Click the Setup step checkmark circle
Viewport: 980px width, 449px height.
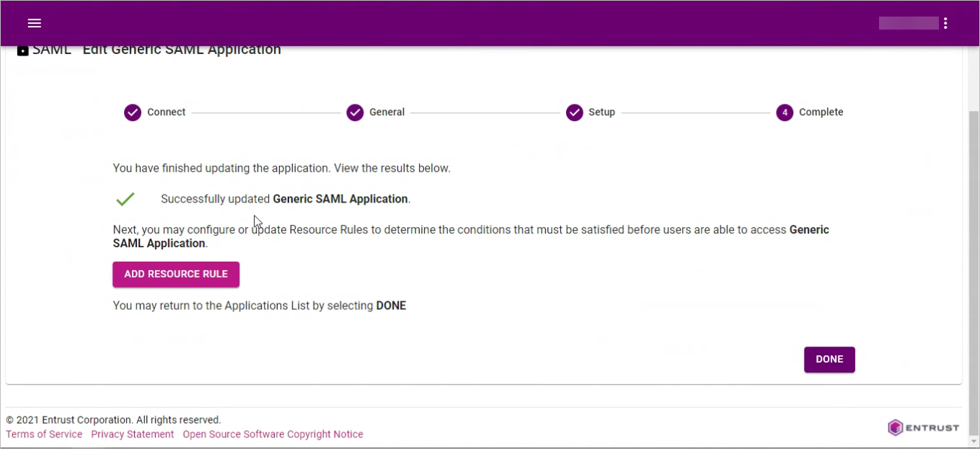(574, 112)
